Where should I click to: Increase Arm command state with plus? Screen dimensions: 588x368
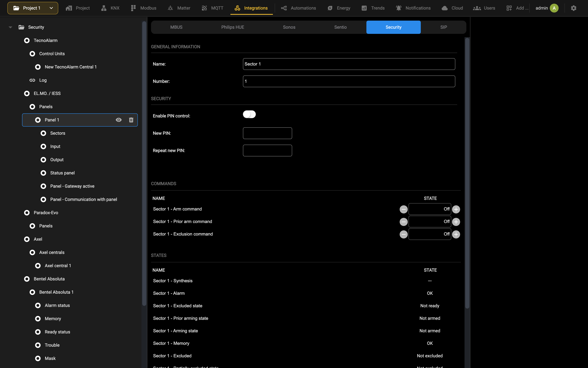coord(456,209)
